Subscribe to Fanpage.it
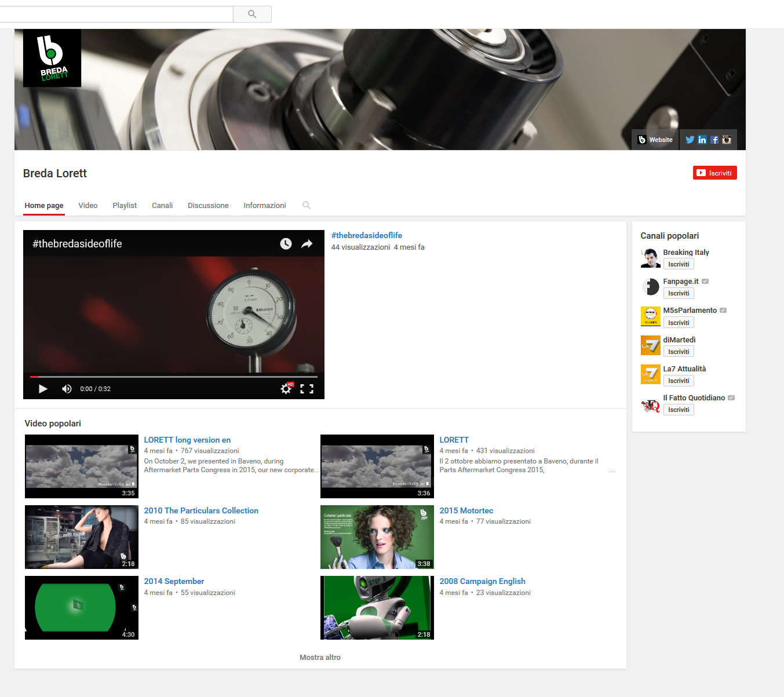Screen dimensions: 784x697 point(679,293)
